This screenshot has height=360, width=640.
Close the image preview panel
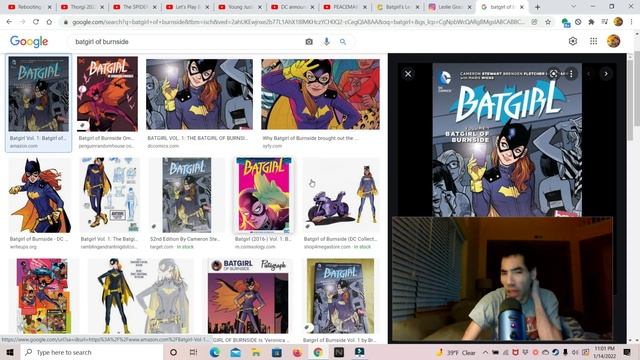click(x=408, y=74)
